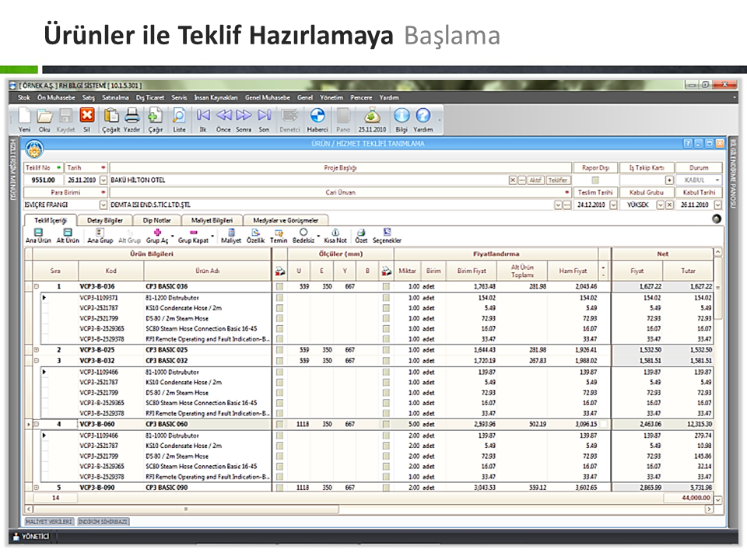747x560 pixels.
Task: Open the Satınalma menu
Action: 115,98
